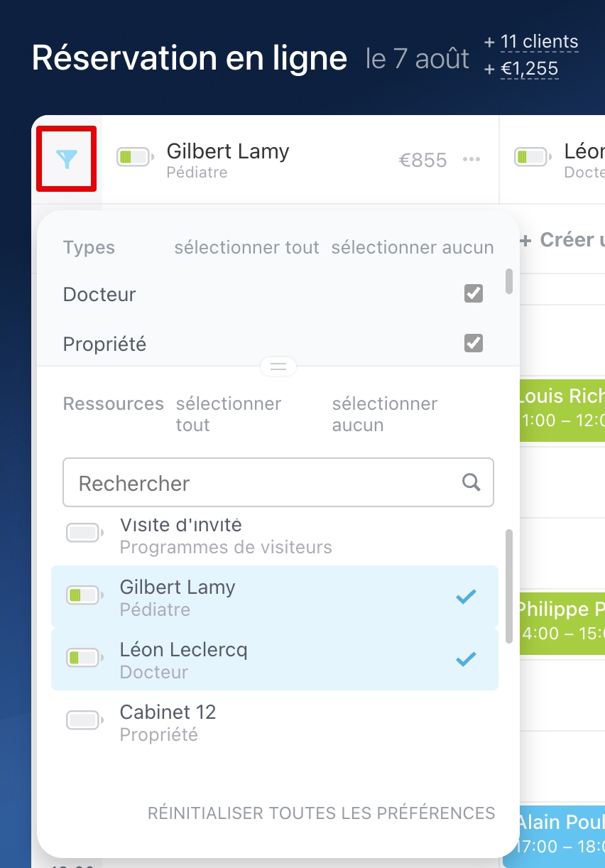605x868 pixels.
Task: Select Cabinet 12 resource
Action: [274, 722]
